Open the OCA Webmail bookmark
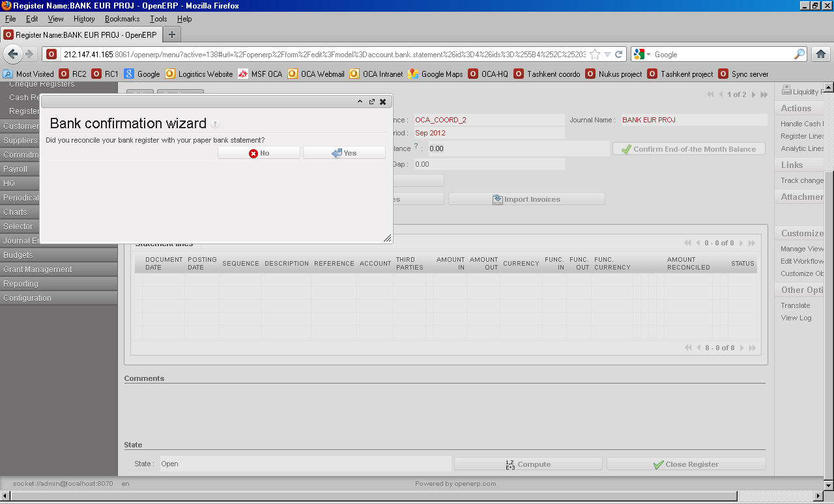Screen dimensions: 834x504 (316, 74)
